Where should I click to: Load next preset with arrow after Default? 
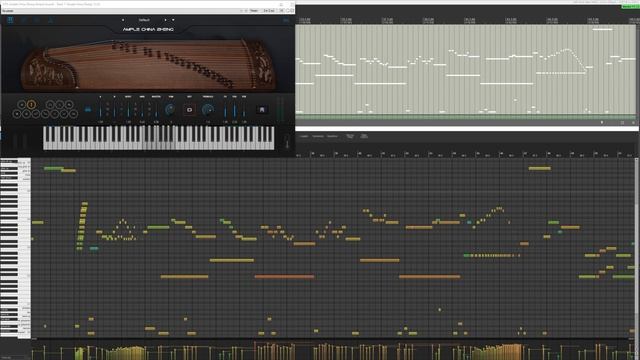165,20
